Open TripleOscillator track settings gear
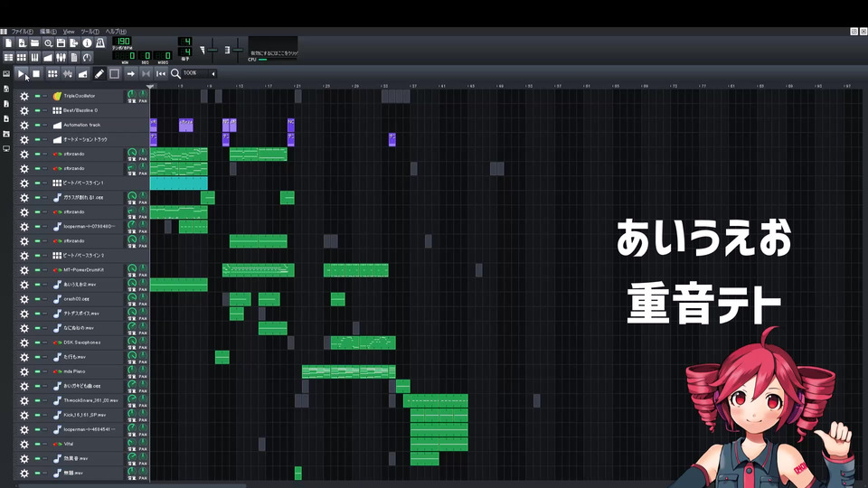This screenshot has height=488, width=868. [24, 97]
